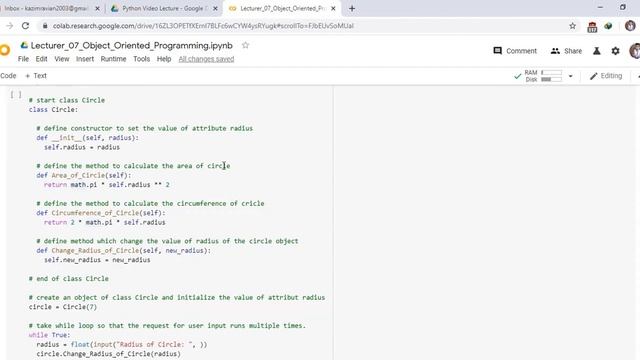Screen dimensions: 640x360
Task: Click the browser reload icon
Action: click(x=25, y=26)
